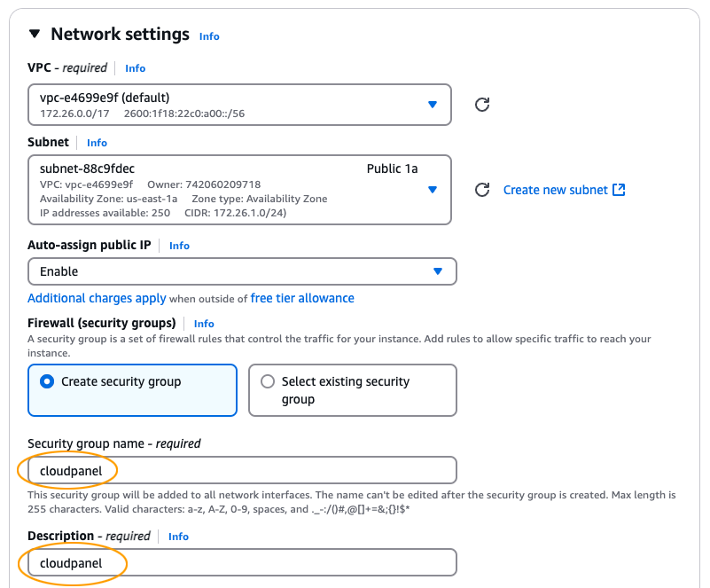The width and height of the screenshot is (710, 588).
Task: Open the Info link next to VPC
Action: 135,68
